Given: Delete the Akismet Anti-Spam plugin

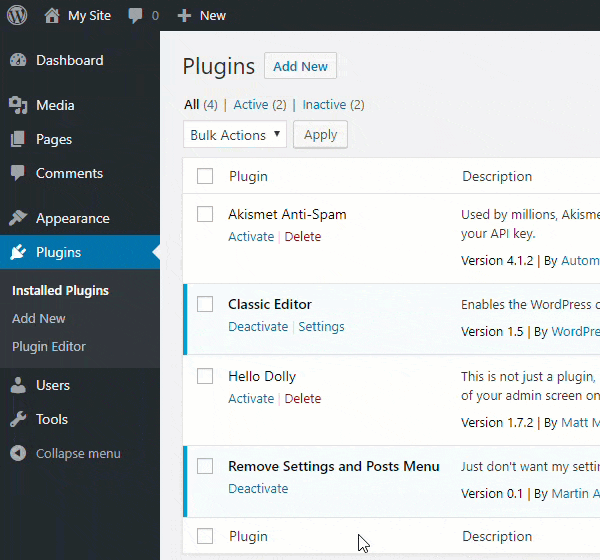Looking at the screenshot, I should [x=303, y=237].
